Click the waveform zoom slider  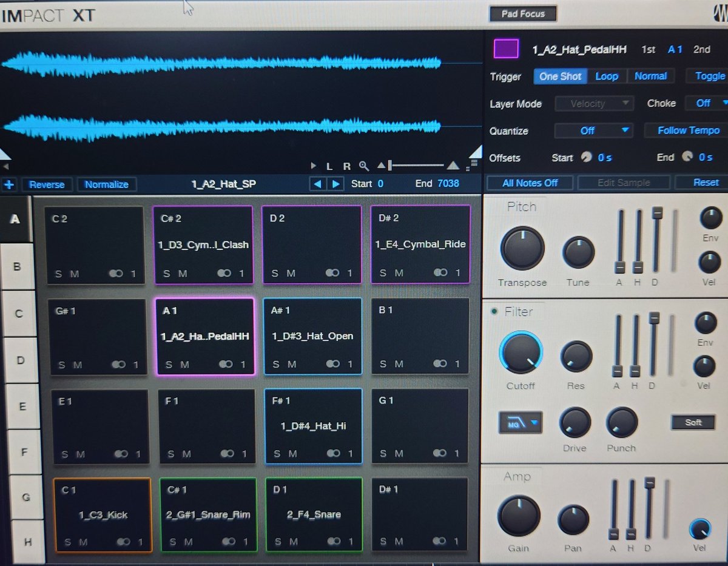(x=416, y=165)
